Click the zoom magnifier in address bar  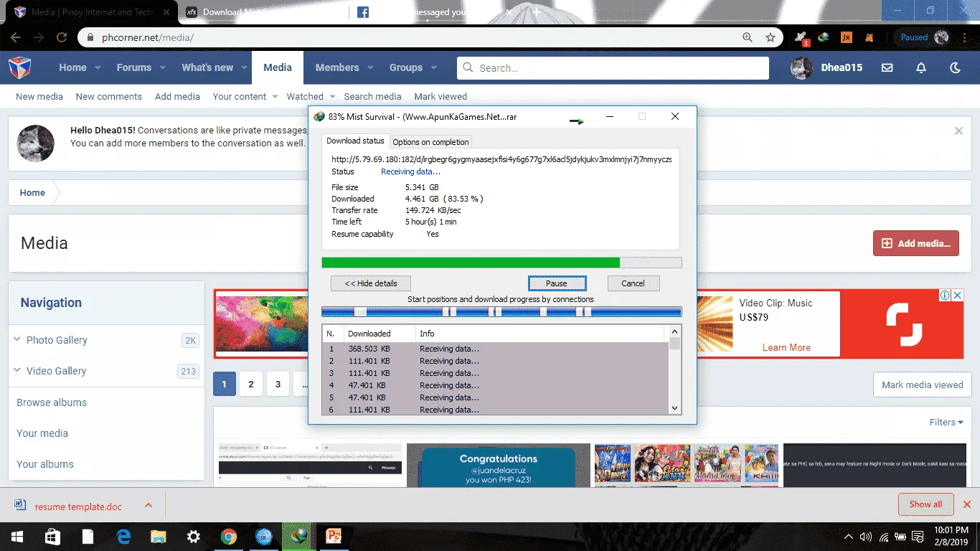click(x=748, y=37)
